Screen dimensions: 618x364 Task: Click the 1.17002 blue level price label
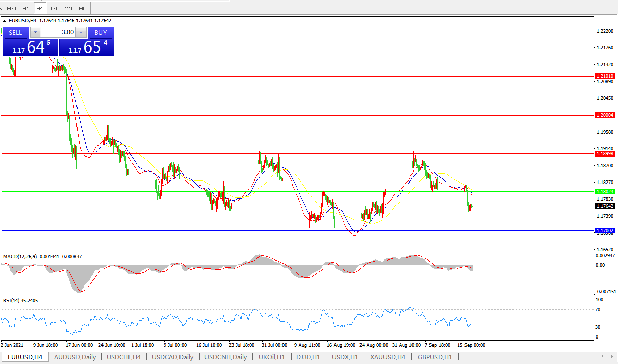(x=605, y=231)
